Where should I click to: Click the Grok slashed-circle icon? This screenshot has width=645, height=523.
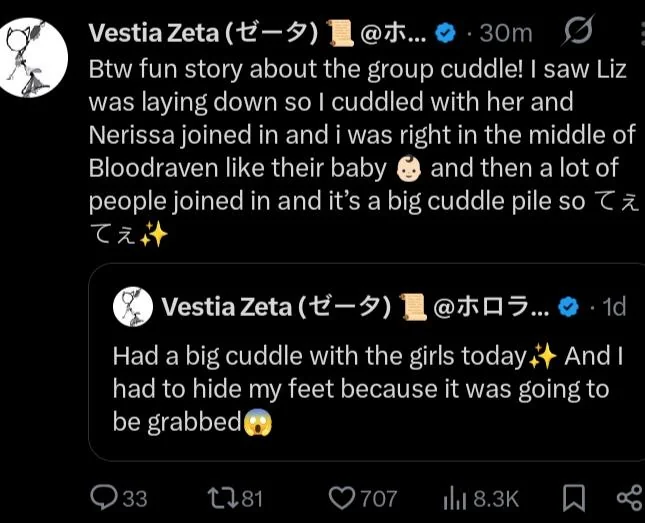pos(577,33)
